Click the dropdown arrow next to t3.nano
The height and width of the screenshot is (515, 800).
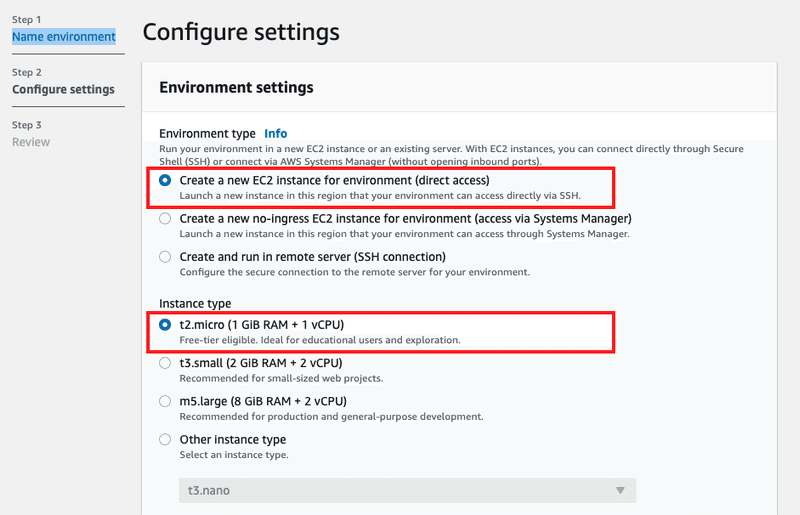(620, 490)
